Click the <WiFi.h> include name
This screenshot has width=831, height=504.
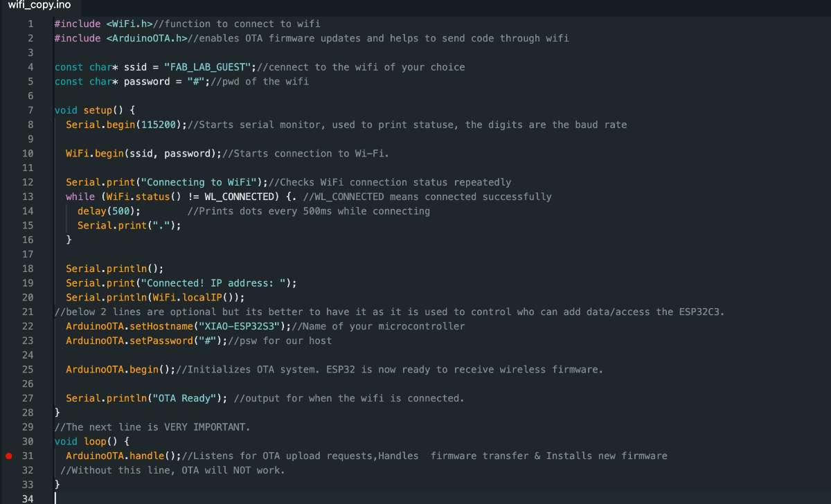click(x=129, y=24)
